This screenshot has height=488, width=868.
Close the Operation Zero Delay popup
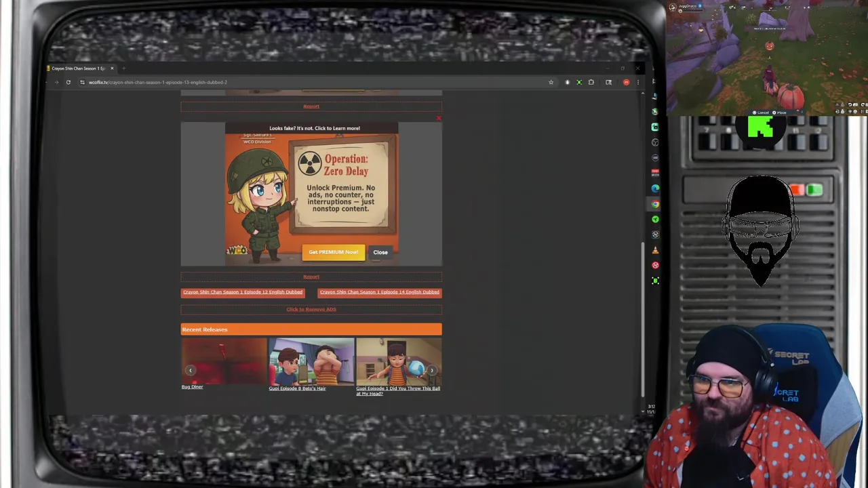[x=380, y=252]
